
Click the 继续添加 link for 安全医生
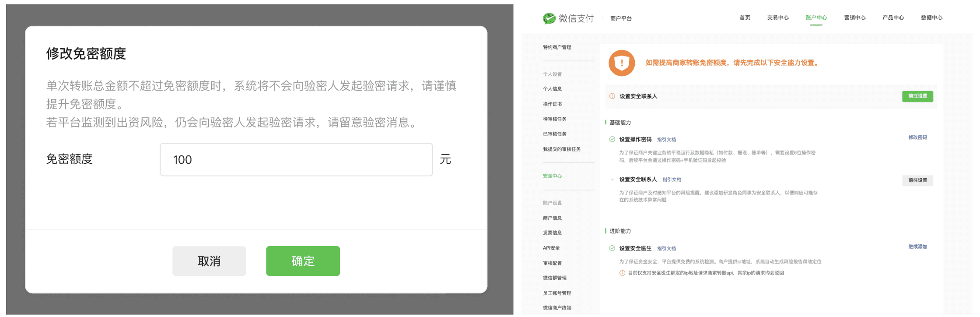[x=917, y=247]
